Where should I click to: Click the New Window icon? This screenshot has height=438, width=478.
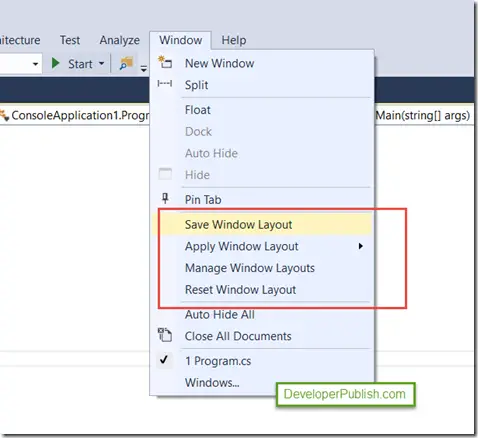[x=165, y=62]
